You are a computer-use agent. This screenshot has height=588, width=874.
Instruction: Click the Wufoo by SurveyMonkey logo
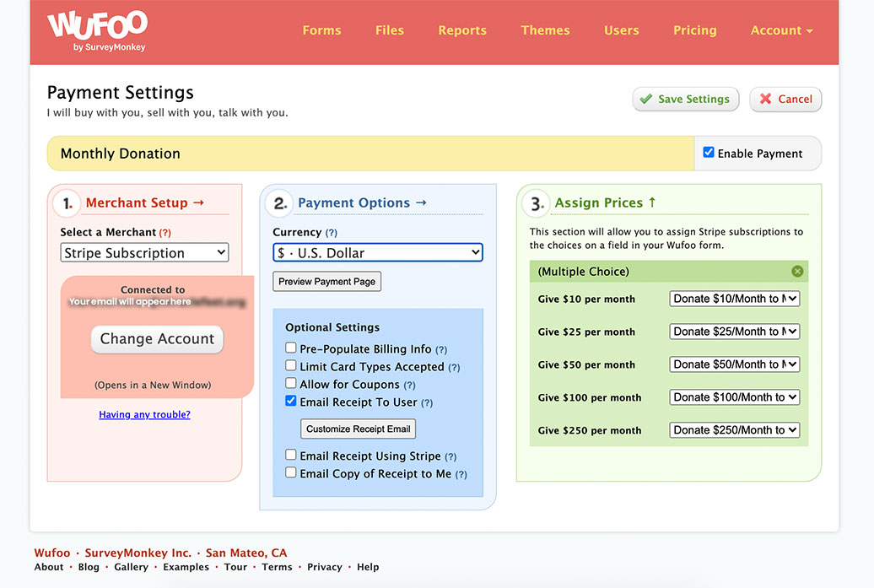click(98, 31)
